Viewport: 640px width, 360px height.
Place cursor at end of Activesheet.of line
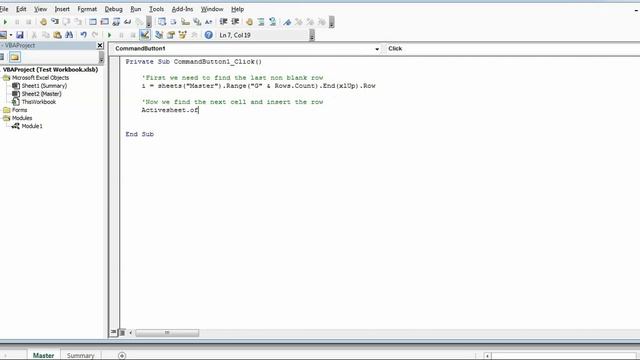(199, 110)
